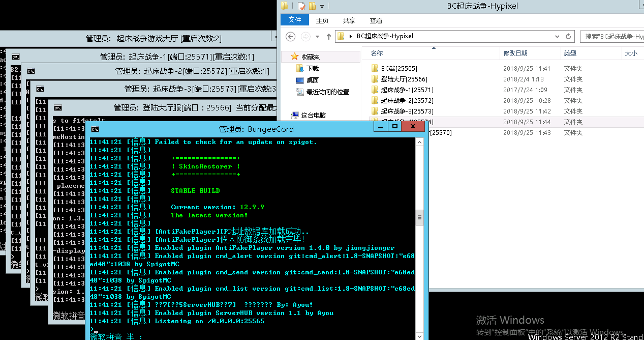Click the BungeeCord scrollbar up arrow
The height and width of the screenshot is (340, 644).
420,142
